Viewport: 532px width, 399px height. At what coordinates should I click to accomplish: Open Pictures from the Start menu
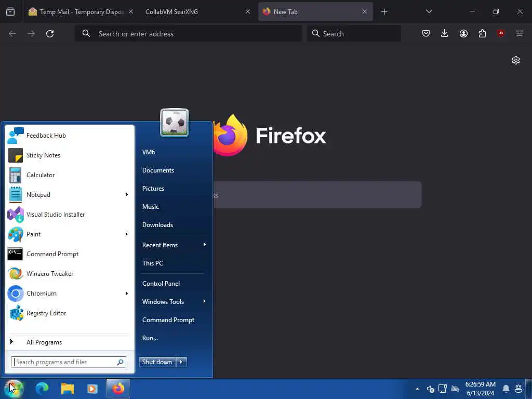coord(153,188)
